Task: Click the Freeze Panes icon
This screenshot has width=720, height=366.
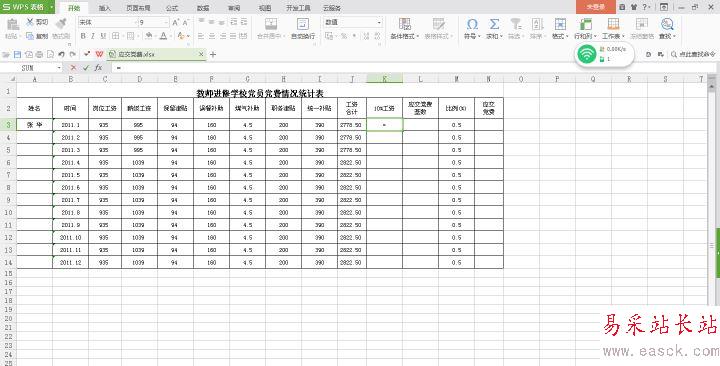Action: coord(641,24)
